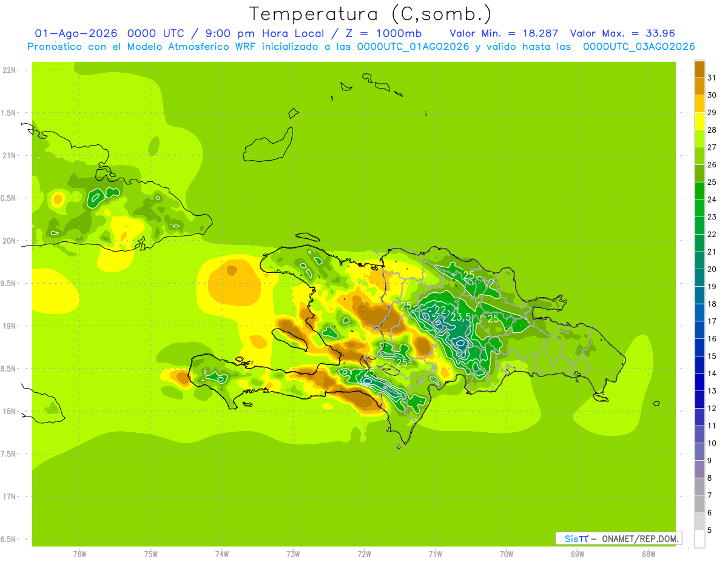The width and height of the screenshot is (728, 562).
Task: Click the "10" colorbar scale label
Action: coord(712,443)
